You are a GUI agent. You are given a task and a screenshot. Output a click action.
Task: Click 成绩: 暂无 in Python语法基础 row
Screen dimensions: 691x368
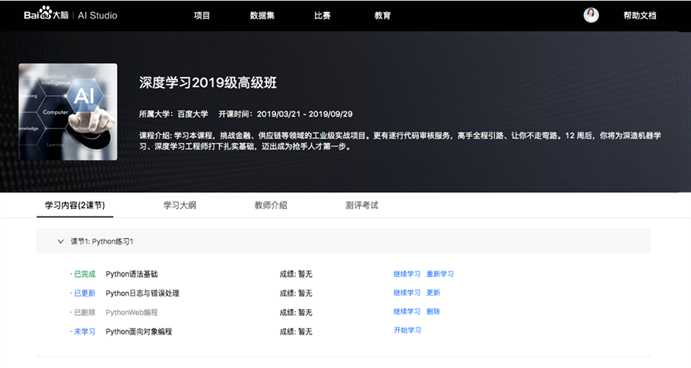[x=296, y=274]
